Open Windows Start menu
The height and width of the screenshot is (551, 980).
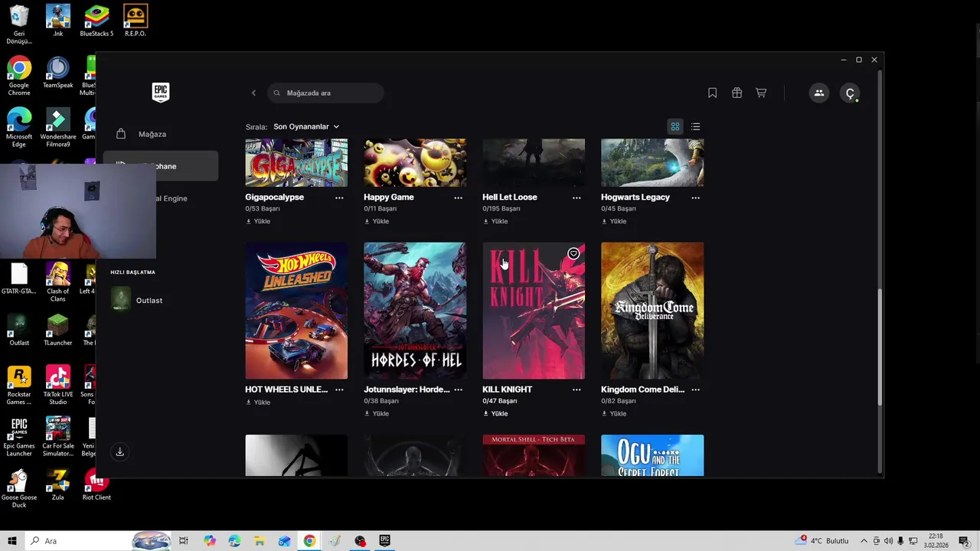pos(12,541)
